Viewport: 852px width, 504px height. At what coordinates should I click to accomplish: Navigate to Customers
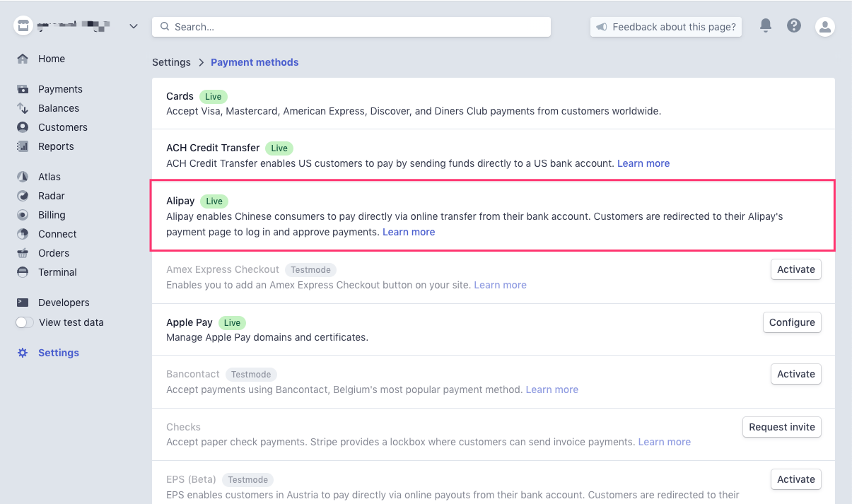pos(63,127)
